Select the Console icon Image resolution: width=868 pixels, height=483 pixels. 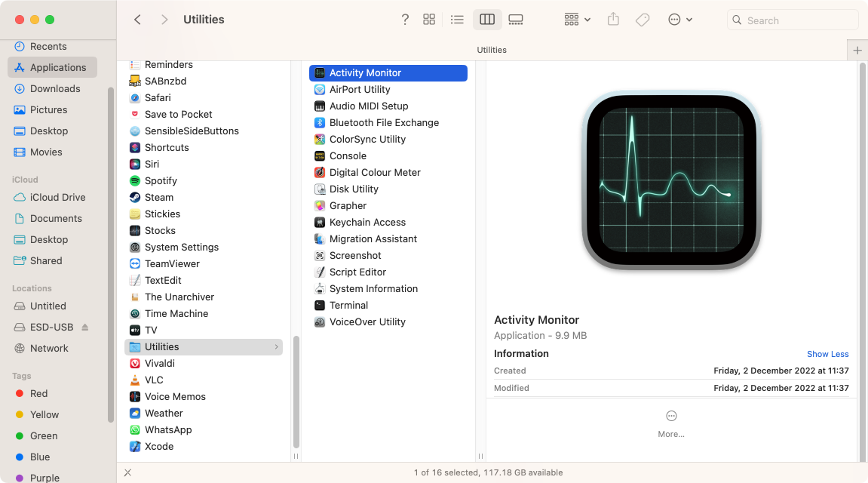pos(320,155)
